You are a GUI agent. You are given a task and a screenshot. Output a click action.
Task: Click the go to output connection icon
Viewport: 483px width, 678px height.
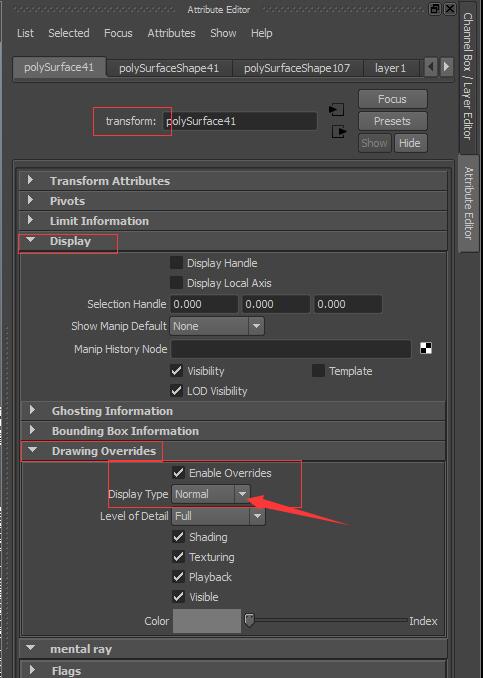point(339,131)
